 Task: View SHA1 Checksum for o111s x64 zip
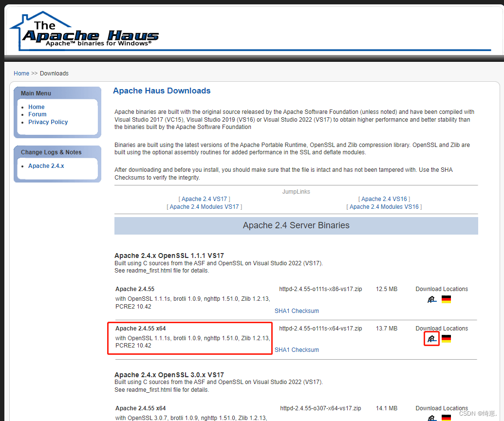(x=297, y=349)
